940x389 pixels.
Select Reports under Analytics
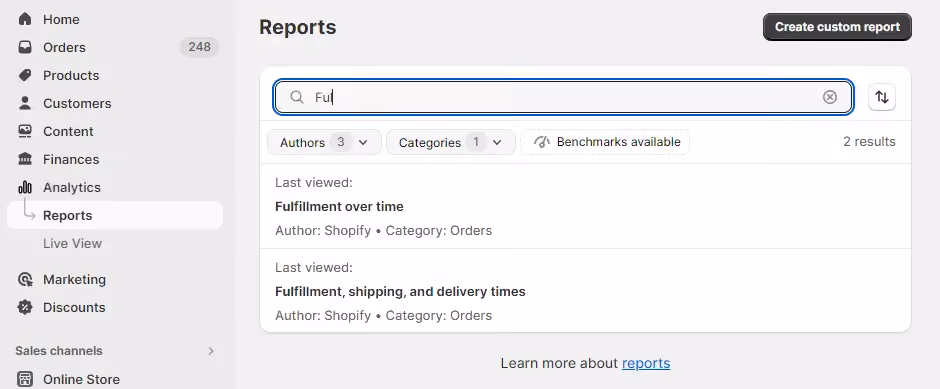115,215
